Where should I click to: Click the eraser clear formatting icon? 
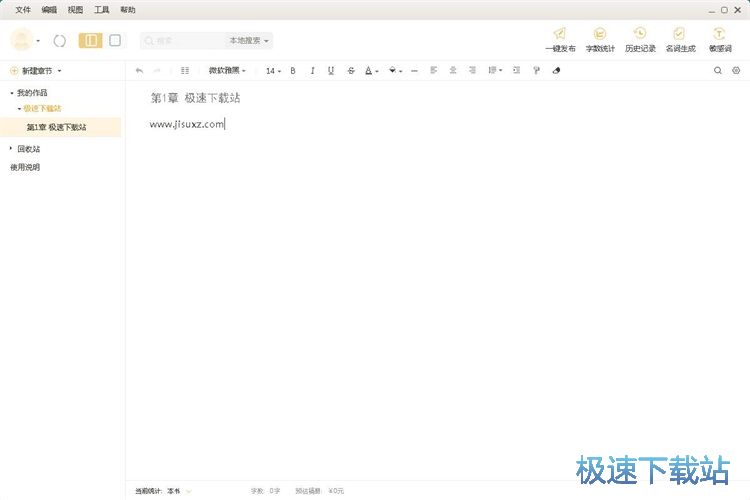(x=556, y=71)
